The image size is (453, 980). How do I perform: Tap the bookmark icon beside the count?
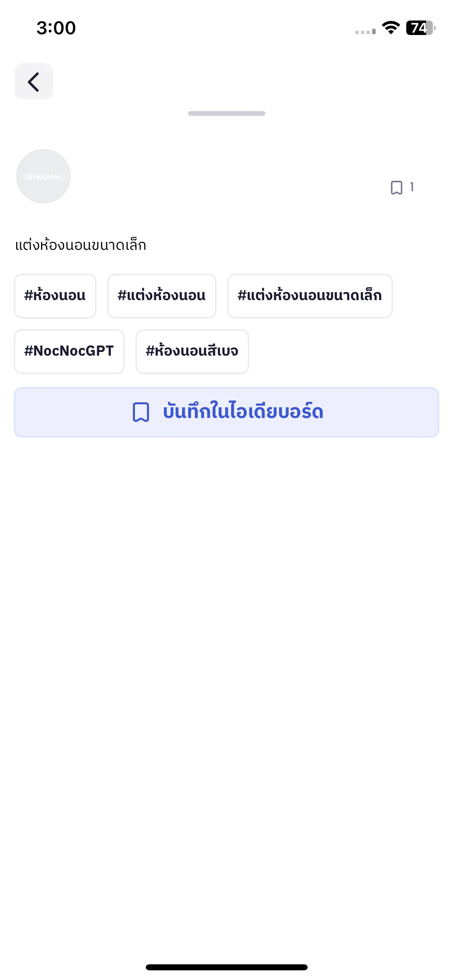(396, 187)
